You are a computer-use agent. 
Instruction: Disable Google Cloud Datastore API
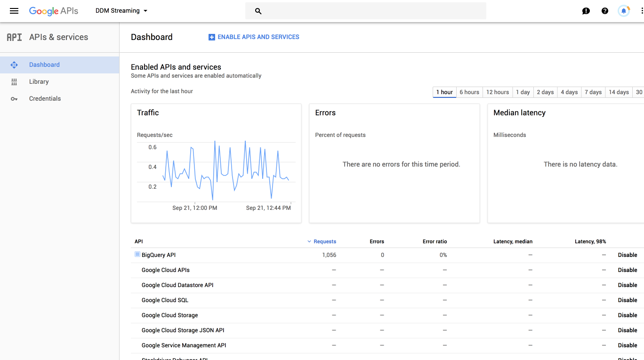628,285
